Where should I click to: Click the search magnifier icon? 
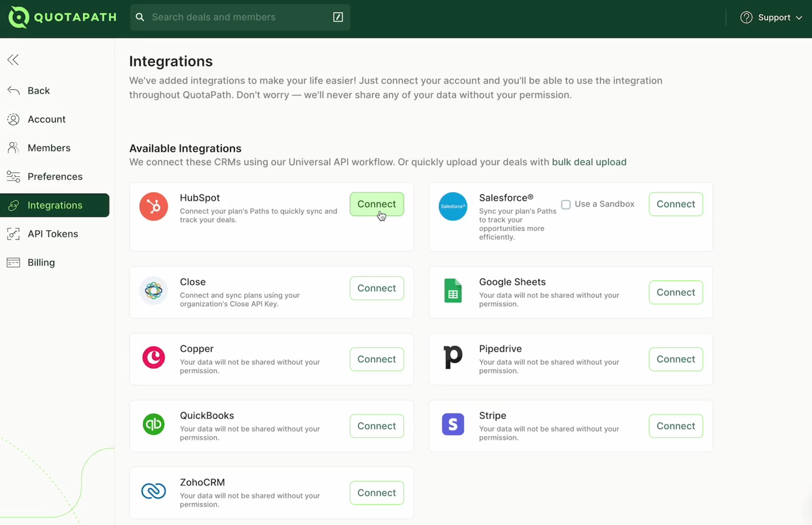pyautogui.click(x=140, y=17)
